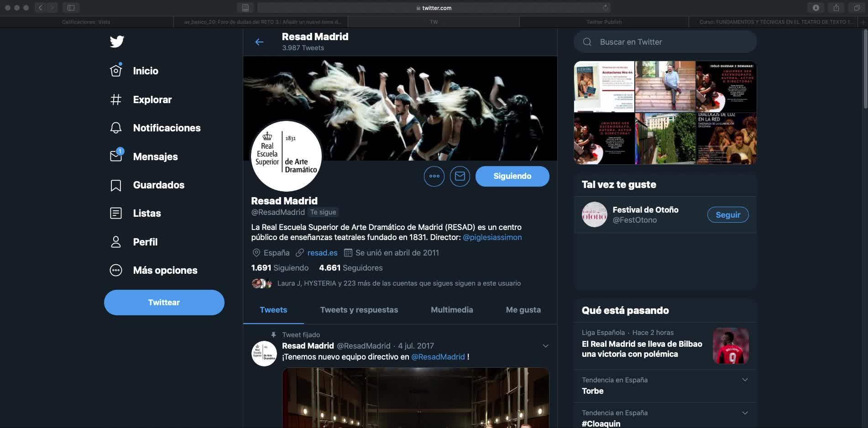Click the Festival de Otoño avatar
Viewport: 868px width, 428px height.
click(x=595, y=214)
